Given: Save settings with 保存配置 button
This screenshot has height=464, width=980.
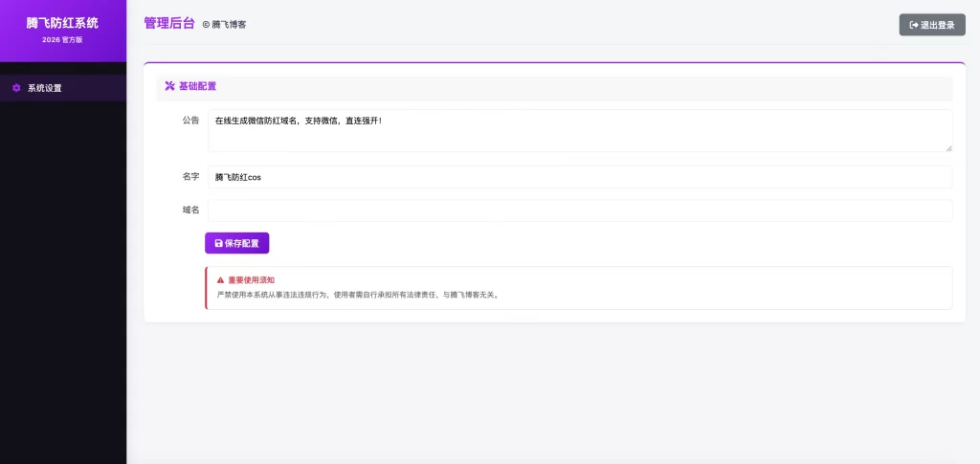Looking at the screenshot, I should (x=237, y=243).
